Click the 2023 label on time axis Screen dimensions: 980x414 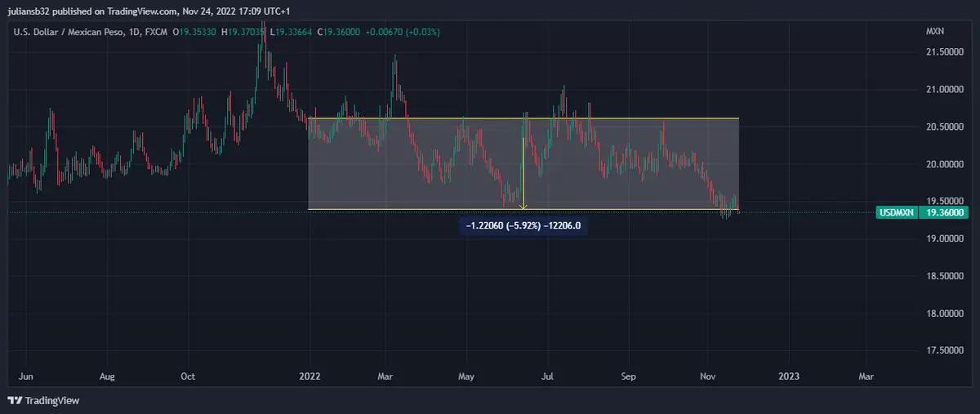(x=789, y=376)
